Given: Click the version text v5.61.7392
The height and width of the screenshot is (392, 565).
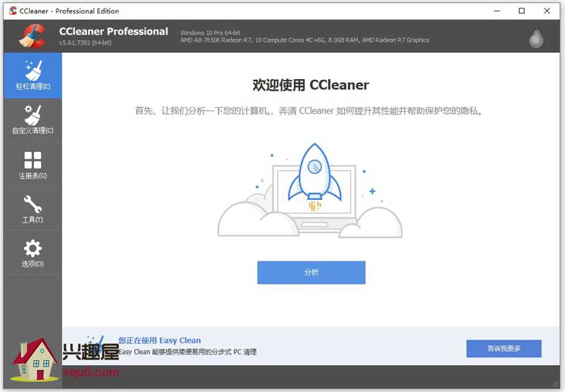Looking at the screenshot, I should pyautogui.click(x=85, y=42).
